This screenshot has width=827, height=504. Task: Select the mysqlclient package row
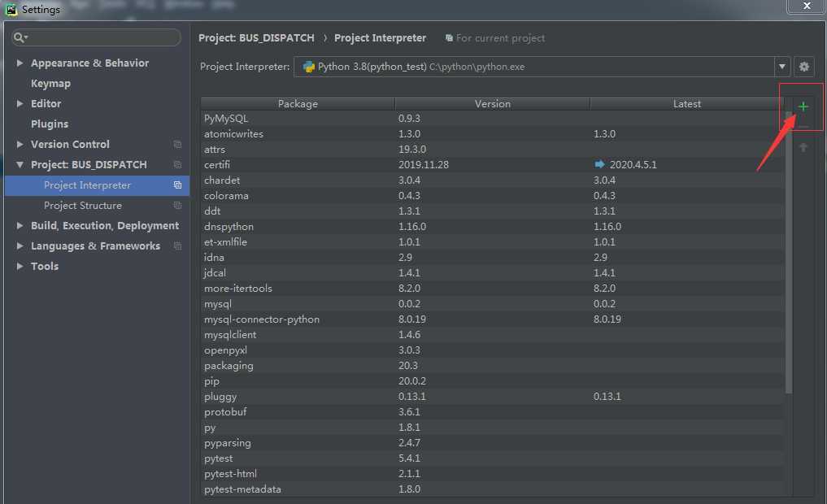(x=492, y=335)
